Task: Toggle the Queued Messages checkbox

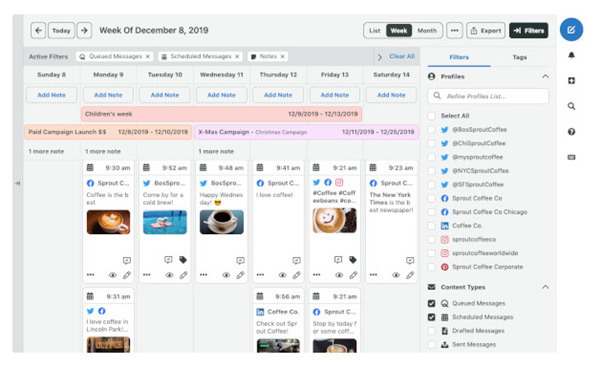Action: [x=432, y=303]
